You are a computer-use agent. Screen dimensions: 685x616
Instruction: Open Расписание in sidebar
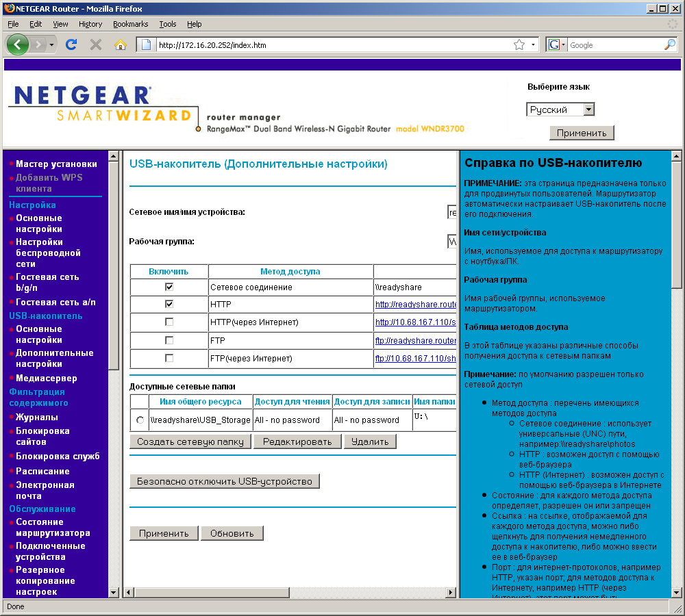pyautogui.click(x=42, y=472)
